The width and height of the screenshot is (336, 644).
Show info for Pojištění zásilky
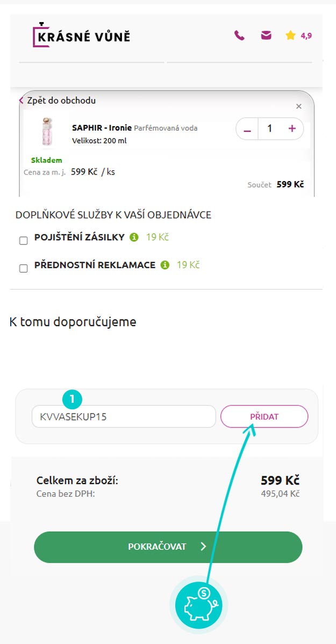click(x=134, y=237)
